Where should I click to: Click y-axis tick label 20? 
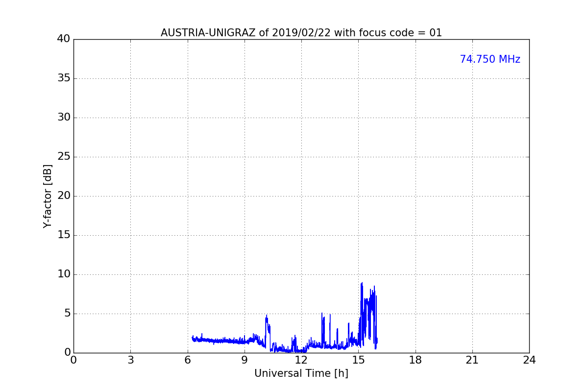click(64, 196)
